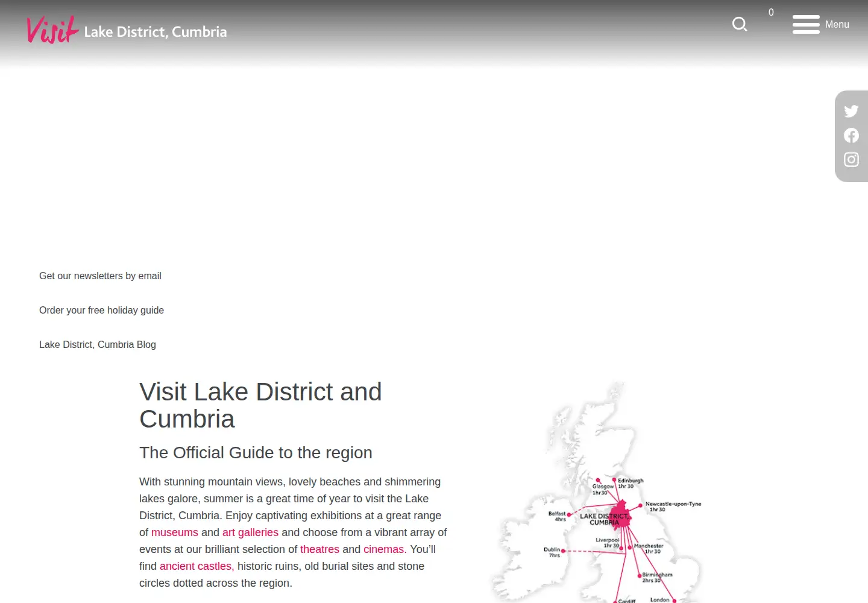The image size is (868, 603).
Task: Click the Manchester label on the map
Action: coord(649,548)
